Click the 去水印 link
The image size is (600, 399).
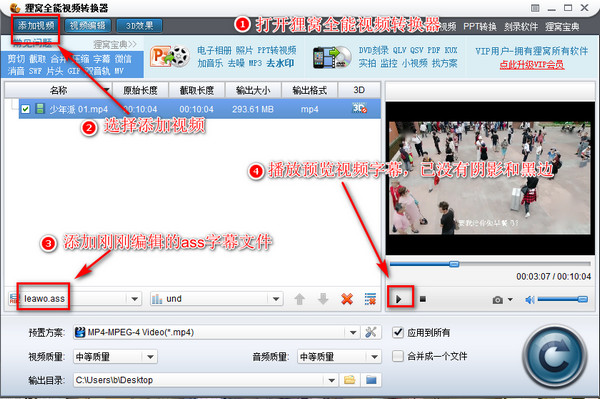(x=280, y=63)
